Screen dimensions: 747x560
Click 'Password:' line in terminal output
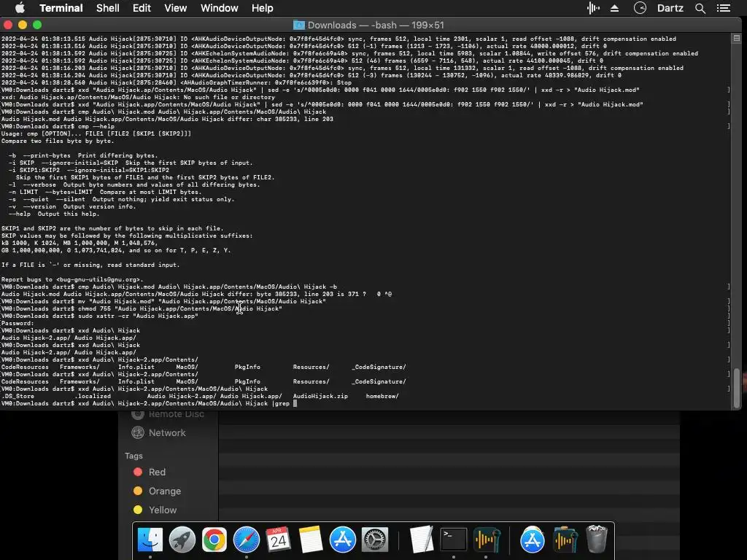click(x=18, y=323)
